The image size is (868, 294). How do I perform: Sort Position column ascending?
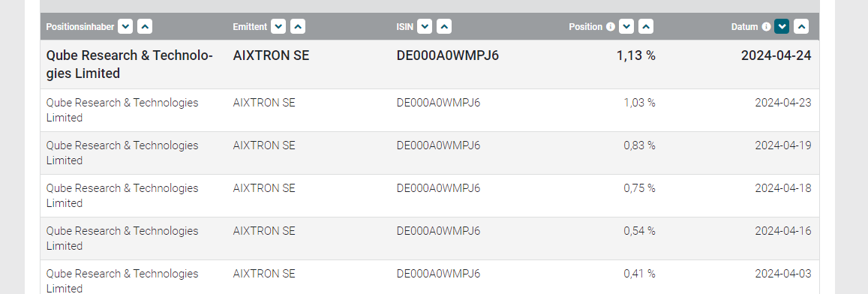(x=646, y=26)
